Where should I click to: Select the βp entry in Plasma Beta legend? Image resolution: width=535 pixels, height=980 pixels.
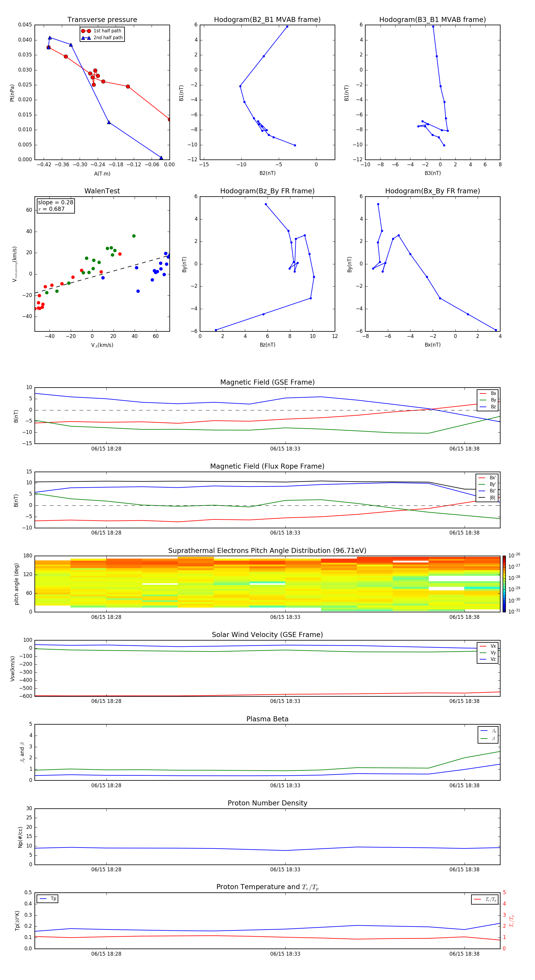pyautogui.click(x=488, y=731)
